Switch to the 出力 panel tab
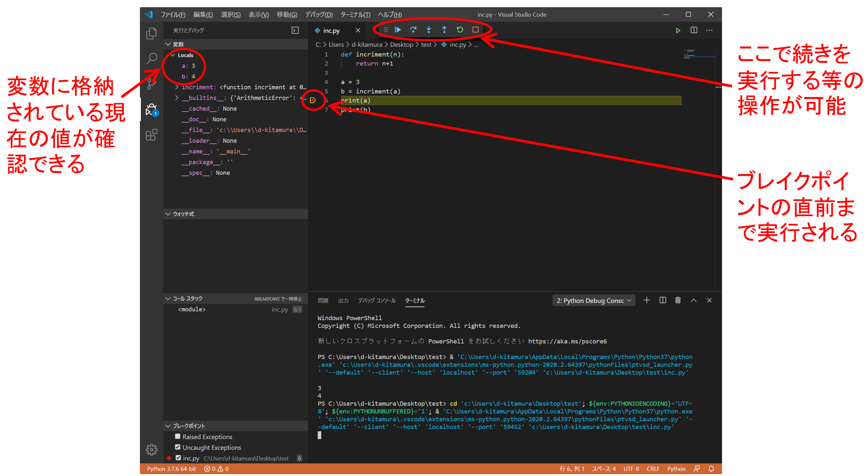The width and height of the screenshot is (868, 476). [343, 300]
